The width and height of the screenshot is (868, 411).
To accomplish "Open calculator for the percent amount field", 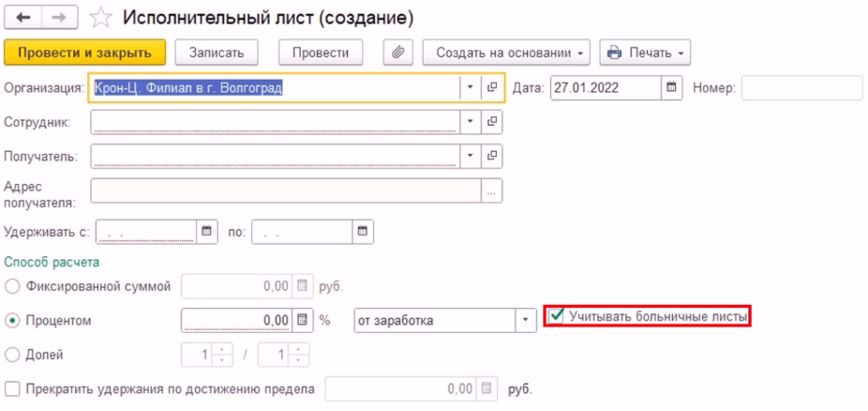I will point(302,321).
